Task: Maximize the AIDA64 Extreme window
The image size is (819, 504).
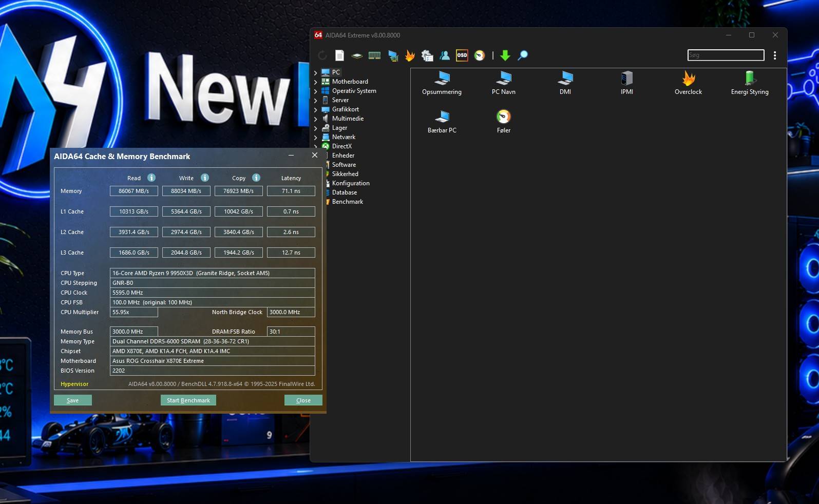Action: (x=752, y=35)
